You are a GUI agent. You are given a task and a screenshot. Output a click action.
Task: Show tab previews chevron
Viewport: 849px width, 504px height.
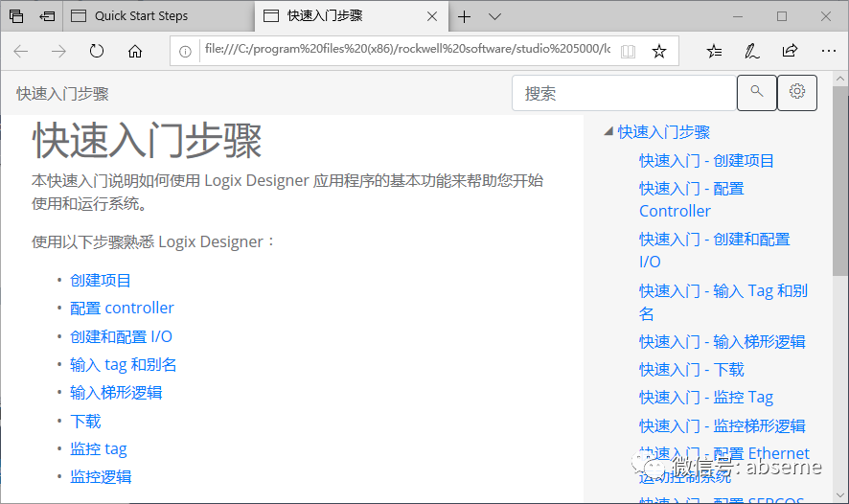coord(494,17)
